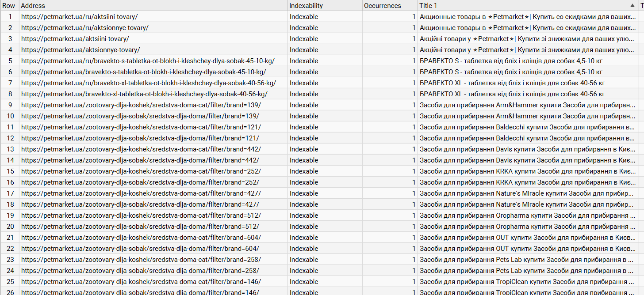Select sobak address with brand=442

pos(140,160)
